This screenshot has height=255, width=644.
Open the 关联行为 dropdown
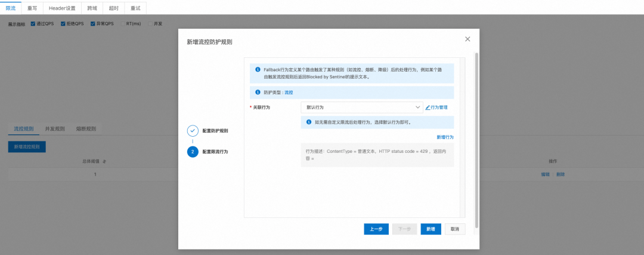pyautogui.click(x=362, y=107)
